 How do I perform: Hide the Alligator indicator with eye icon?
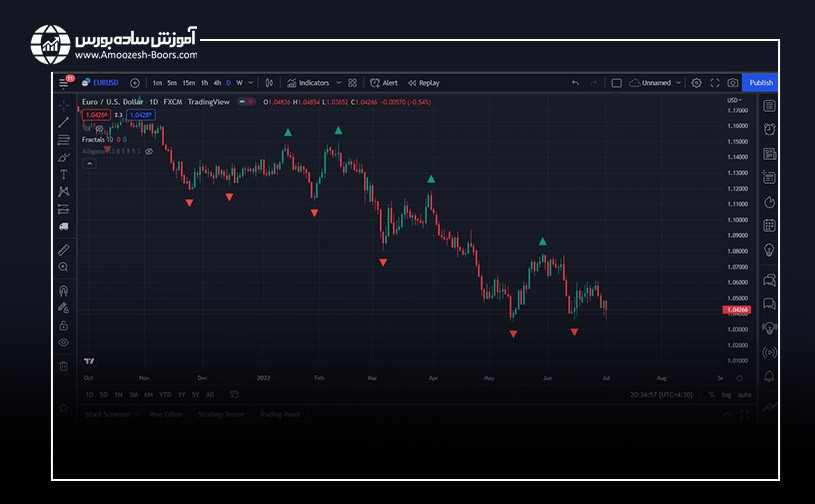pyautogui.click(x=148, y=151)
